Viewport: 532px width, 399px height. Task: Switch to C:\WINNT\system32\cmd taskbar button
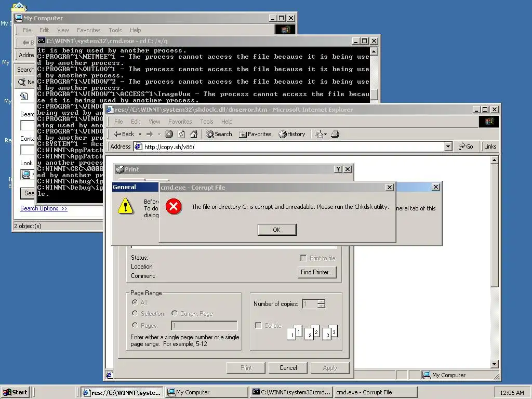coord(291,392)
